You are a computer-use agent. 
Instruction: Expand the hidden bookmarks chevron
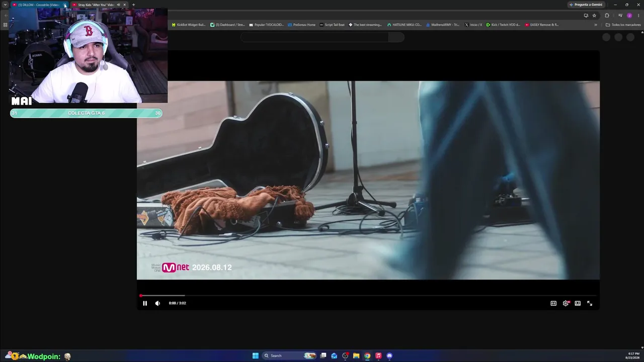pyautogui.click(x=596, y=25)
